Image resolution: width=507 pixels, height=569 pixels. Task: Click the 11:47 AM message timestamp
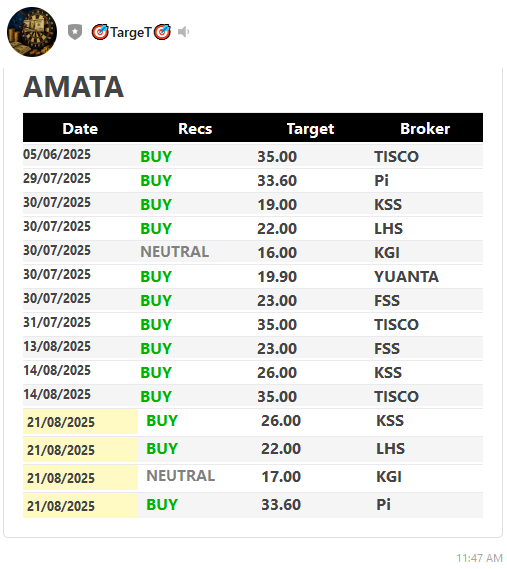click(x=479, y=558)
